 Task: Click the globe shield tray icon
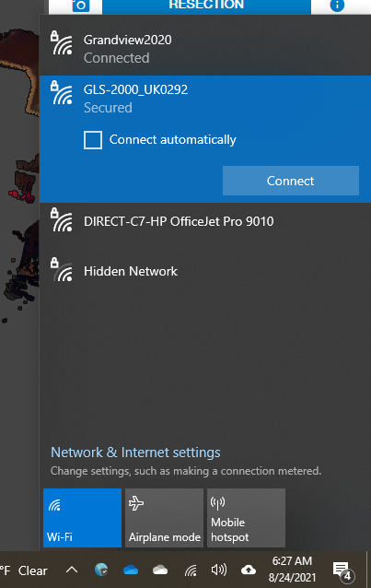coord(101,570)
